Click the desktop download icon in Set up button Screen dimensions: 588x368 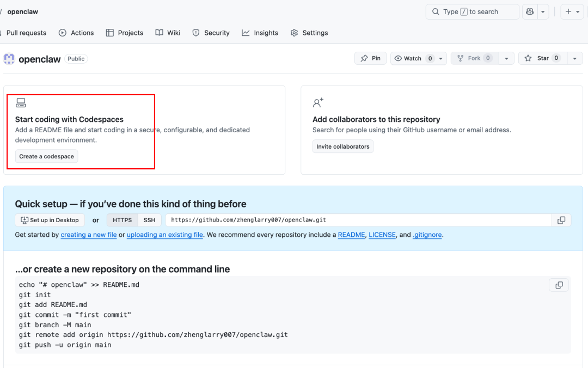[24, 220]
